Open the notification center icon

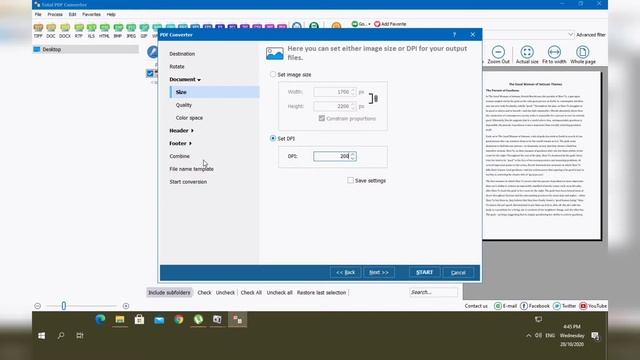pos(595,336)
